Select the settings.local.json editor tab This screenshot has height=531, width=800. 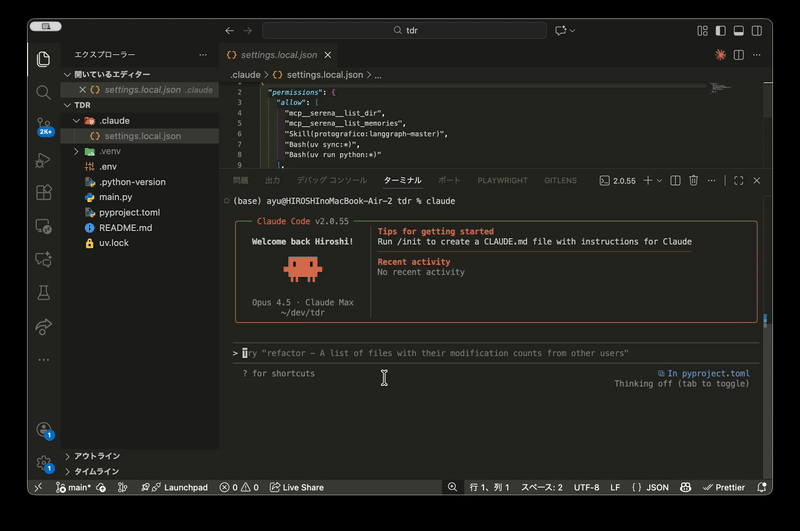pos(279,55)
